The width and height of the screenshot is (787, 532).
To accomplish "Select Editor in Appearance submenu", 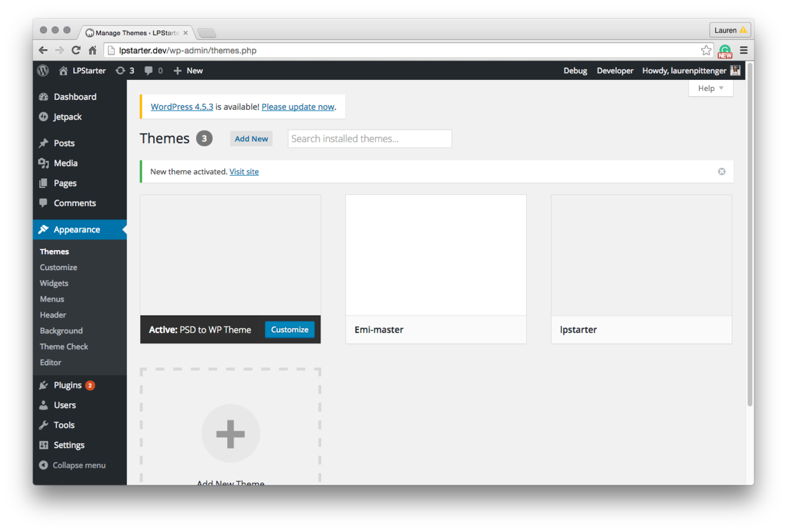I will coord(51,362).
